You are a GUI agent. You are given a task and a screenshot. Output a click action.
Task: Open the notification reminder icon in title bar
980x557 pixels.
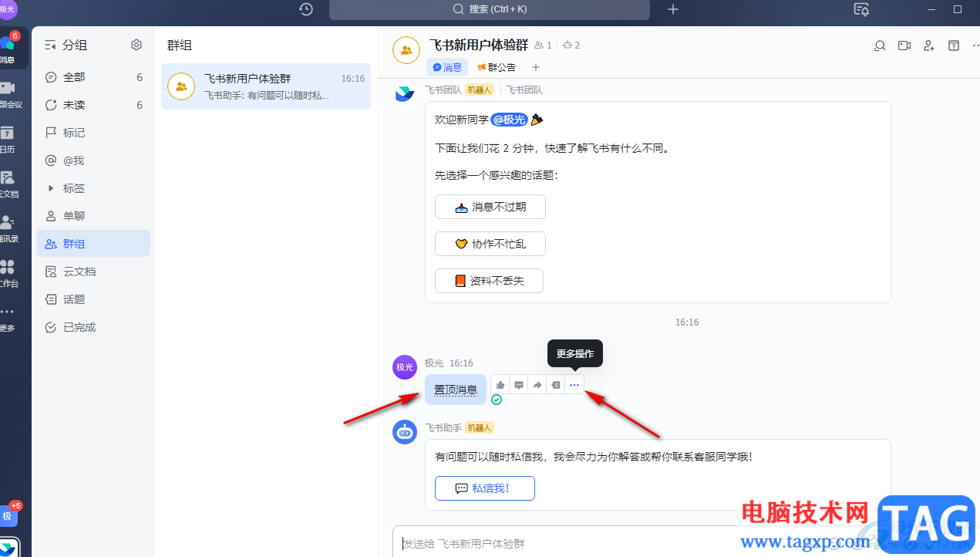tap(861, 9)
